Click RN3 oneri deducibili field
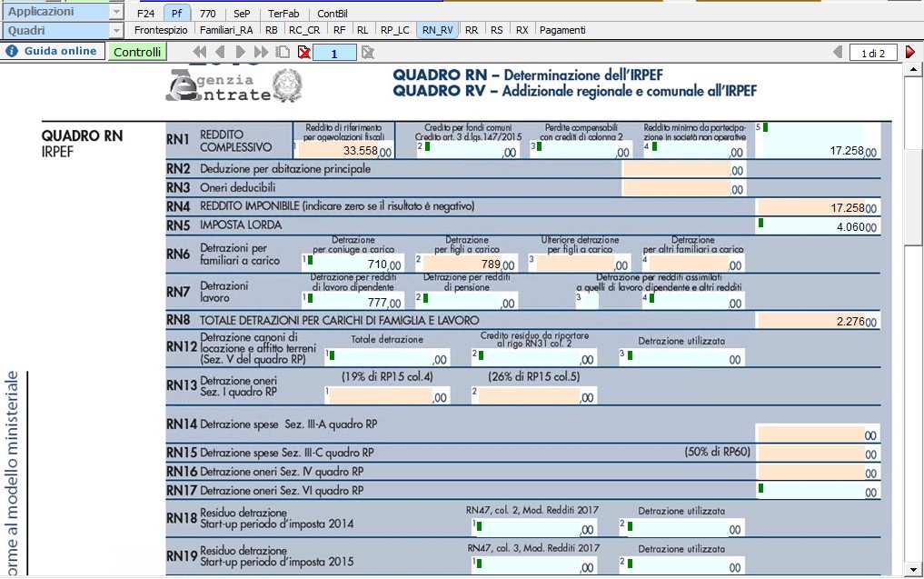The height and width of the screenshot is (579, 924). click(x=683, y=188)
